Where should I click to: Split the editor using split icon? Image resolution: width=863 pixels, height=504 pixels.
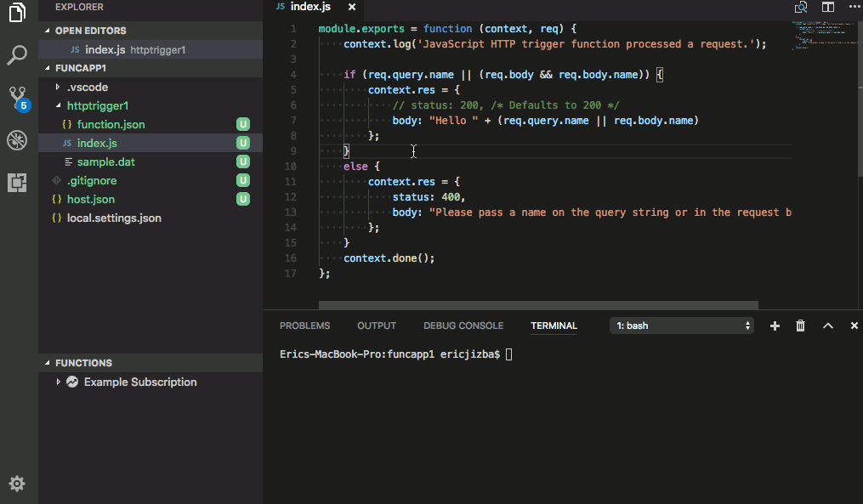tap(828, 7)
